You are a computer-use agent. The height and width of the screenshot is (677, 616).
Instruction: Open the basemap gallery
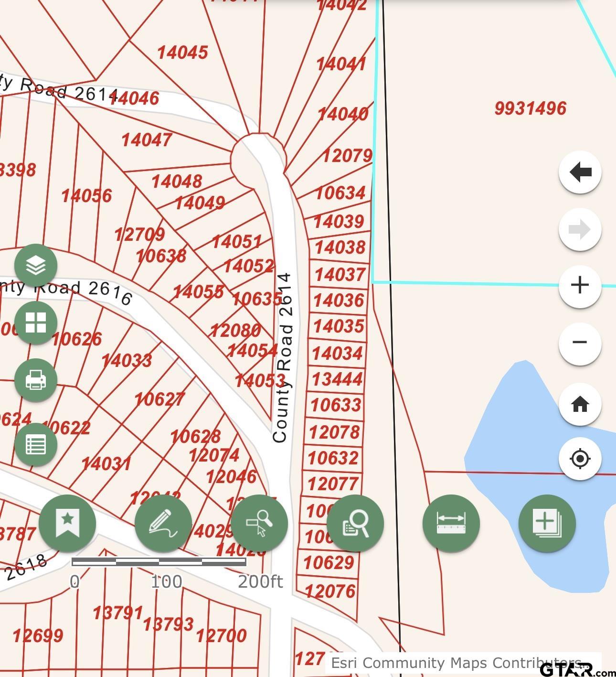click(36, 323)
